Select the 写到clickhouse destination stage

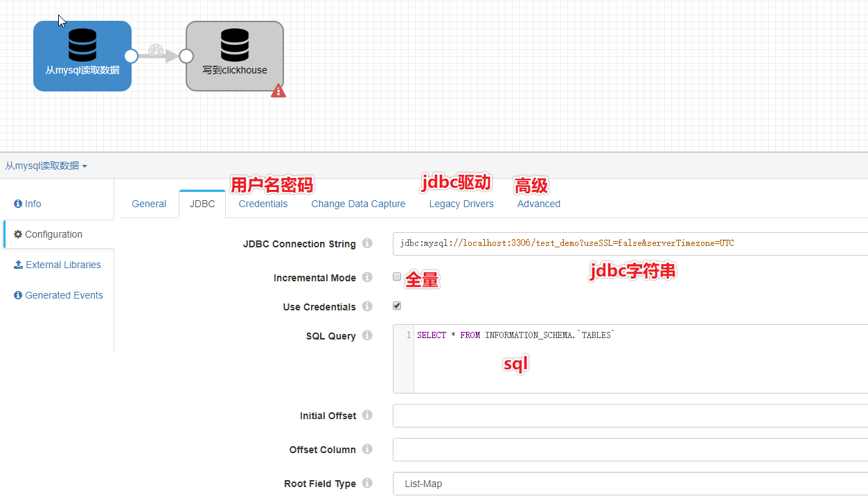(x=234, y=56)
